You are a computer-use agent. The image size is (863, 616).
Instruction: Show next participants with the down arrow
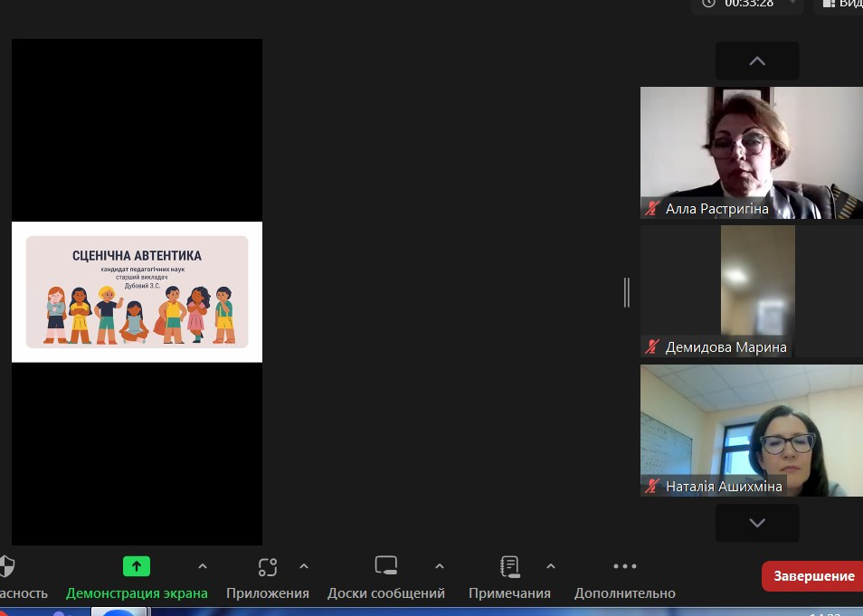757,523
